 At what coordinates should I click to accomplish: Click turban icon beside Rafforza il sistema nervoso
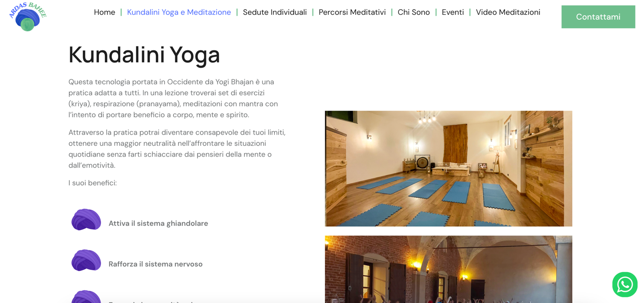click(x=86, y=260)
